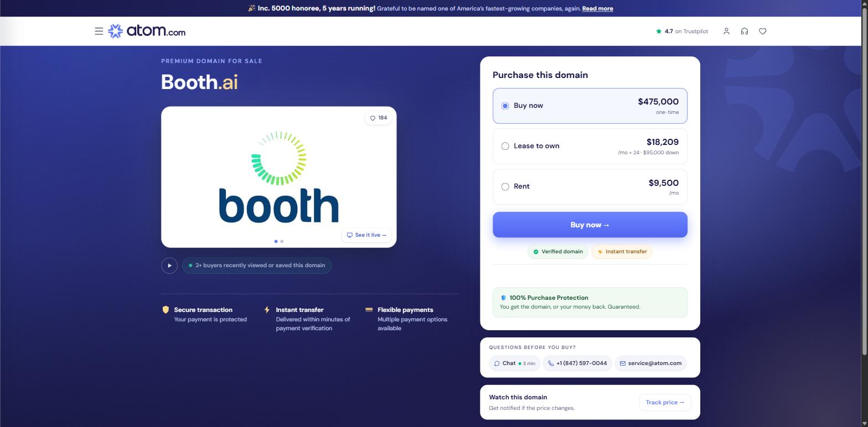Open the hamburger navigation menu
This screenshot has height=427, width=868.
point(99,32)
